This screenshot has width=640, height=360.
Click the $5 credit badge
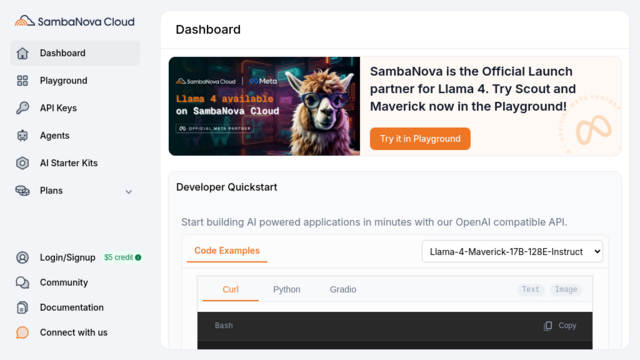[x=122, y=258]
